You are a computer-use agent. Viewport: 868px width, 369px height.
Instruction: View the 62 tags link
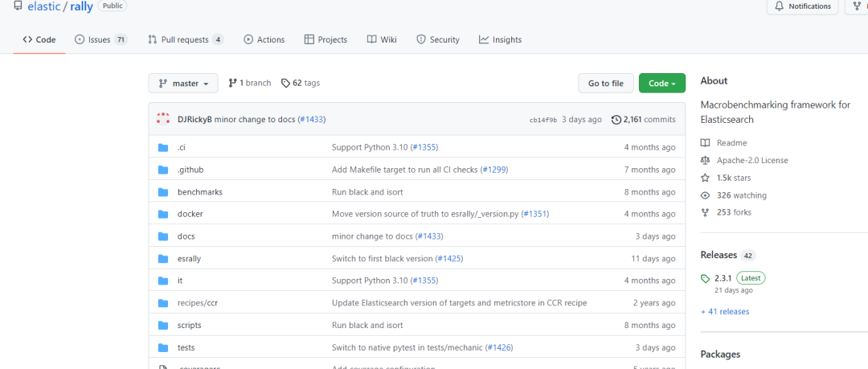301,83
